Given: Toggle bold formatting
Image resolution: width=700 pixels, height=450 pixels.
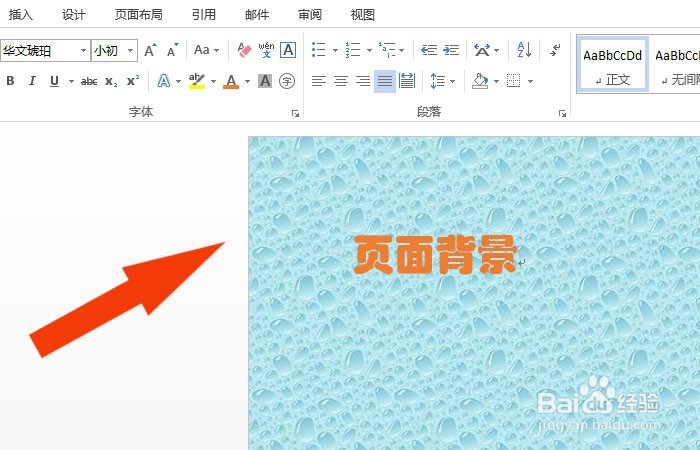Looking at the screenshot, I should tap(10, 81).
